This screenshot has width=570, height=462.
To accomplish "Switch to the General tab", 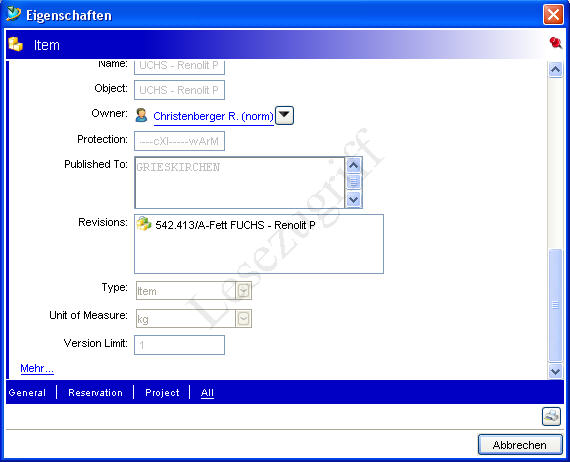I will tap(27, 393).
